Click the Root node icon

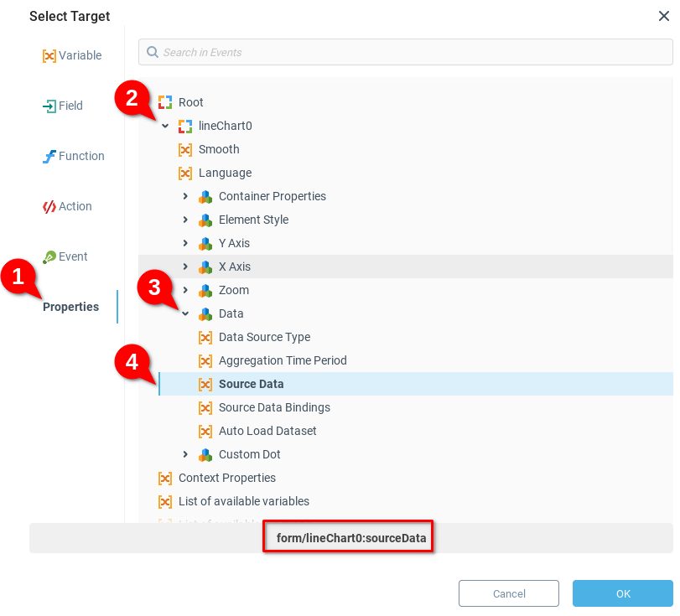coord(165,102)
